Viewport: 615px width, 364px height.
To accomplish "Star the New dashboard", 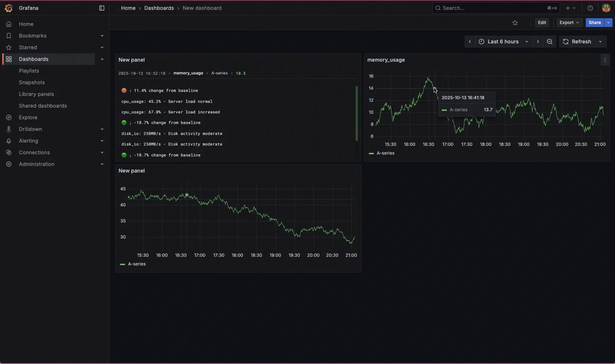I will pos(515,23).
